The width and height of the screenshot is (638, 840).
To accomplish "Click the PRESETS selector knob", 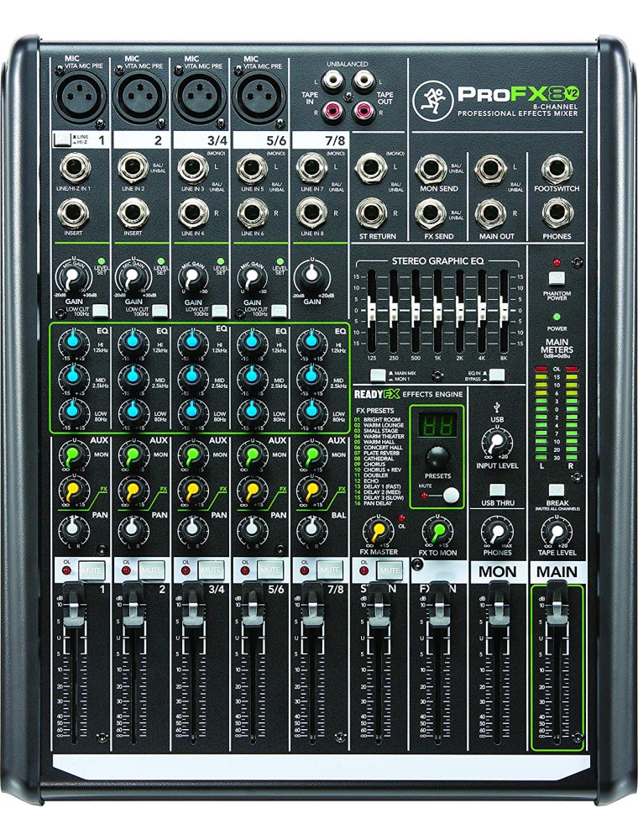I will pos(437,459).
